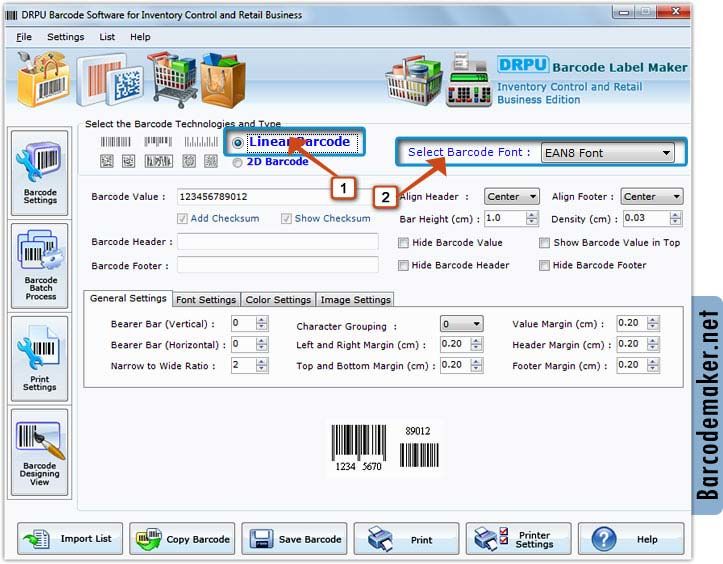Click the first 2D barcode sample icon
This screenshot has width=723, height=564.
click(107, 161)
